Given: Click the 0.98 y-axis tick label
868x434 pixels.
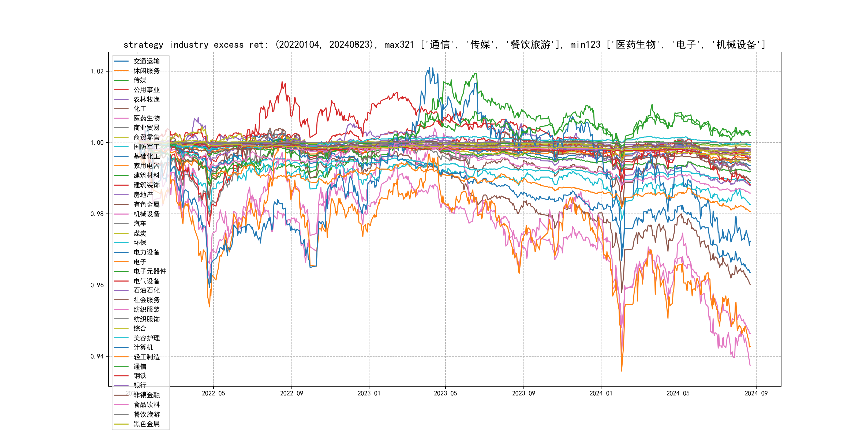Looking at the screenshot, I should 97,214.
